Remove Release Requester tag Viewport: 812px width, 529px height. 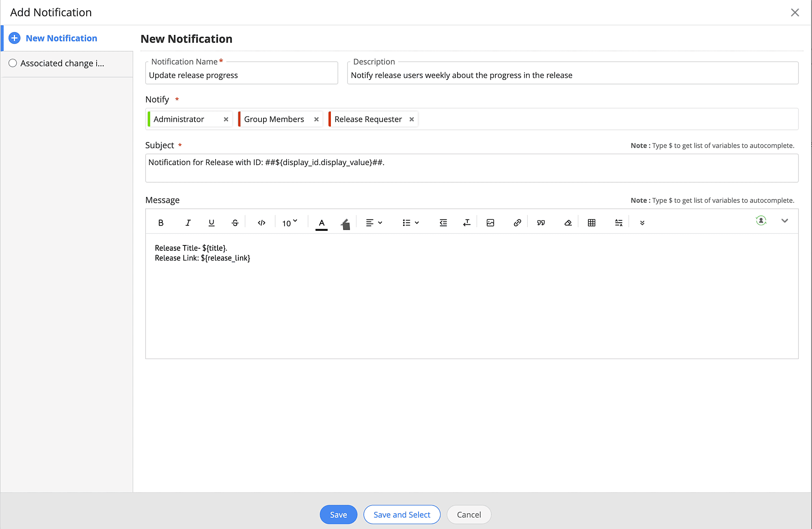click(x=412, y=119)
